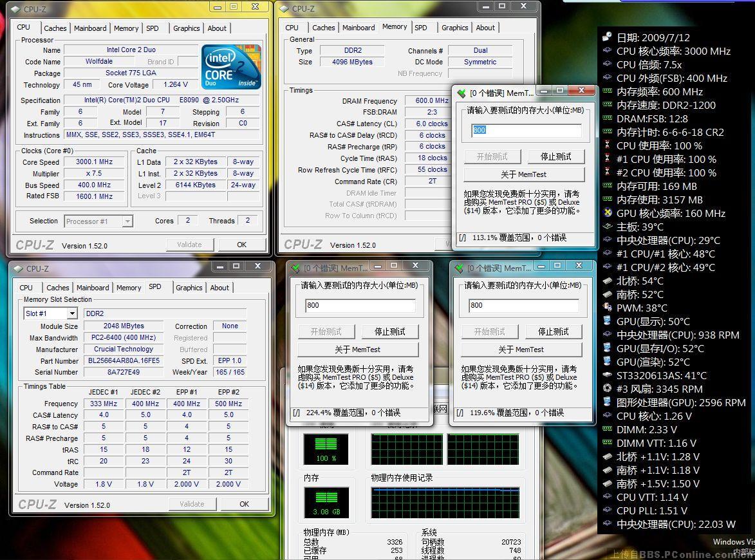755x560 pixels.
Task: Click the fan icon beside #3 风扇
Action: point(607,389)
